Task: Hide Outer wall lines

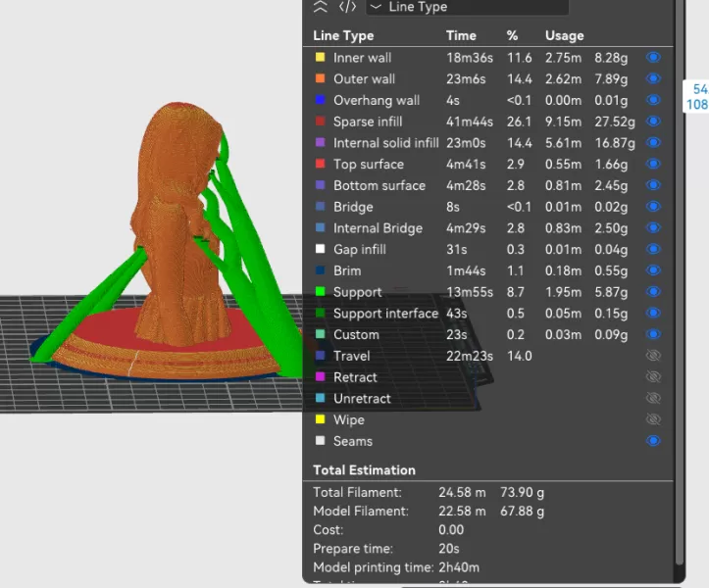Action: 653,78
